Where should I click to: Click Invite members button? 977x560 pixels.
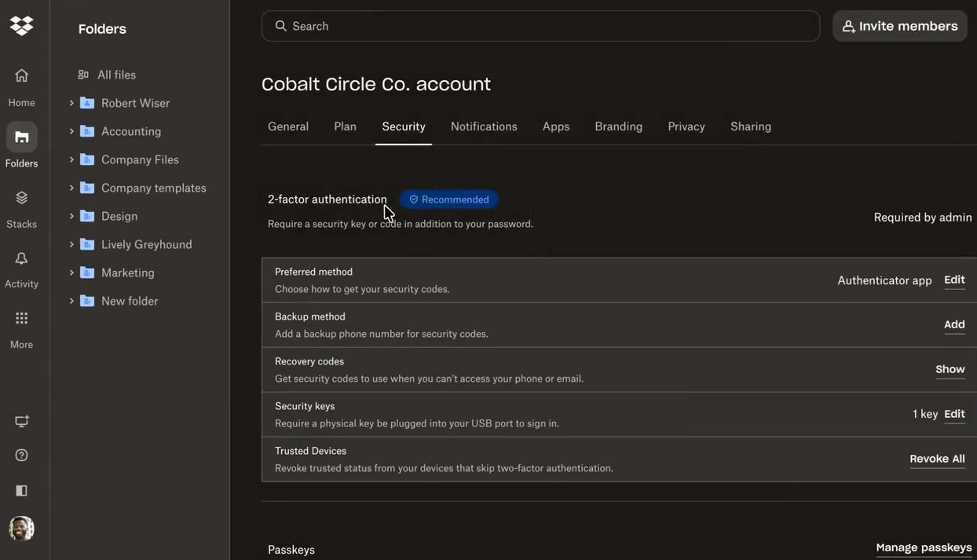point(900,26)
